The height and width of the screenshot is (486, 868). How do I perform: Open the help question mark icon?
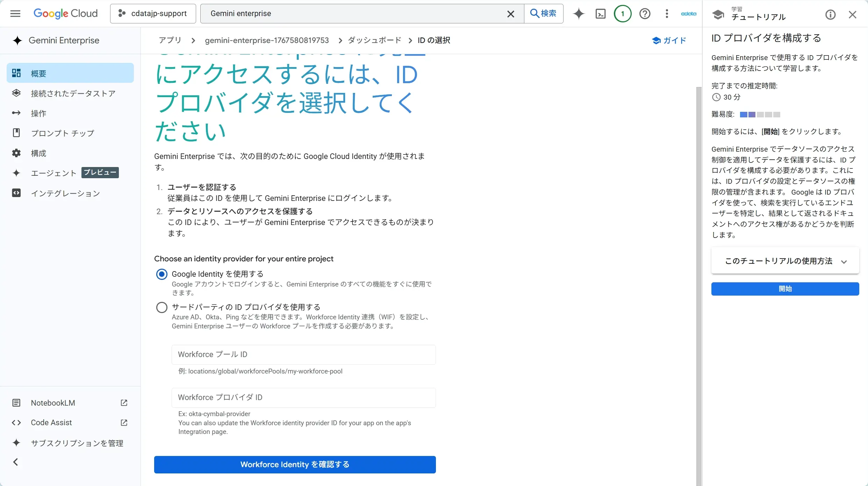click(x=645, y=14)
